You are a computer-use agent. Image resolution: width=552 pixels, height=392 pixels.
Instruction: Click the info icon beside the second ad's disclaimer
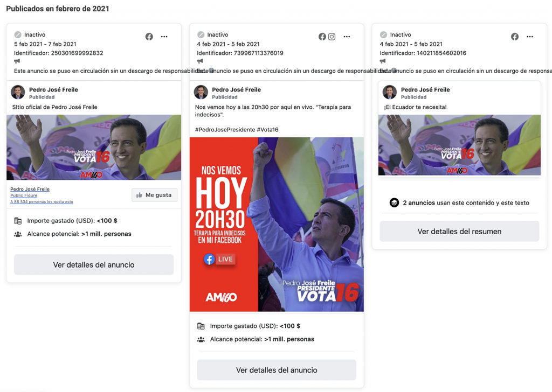tap(211, 71)
